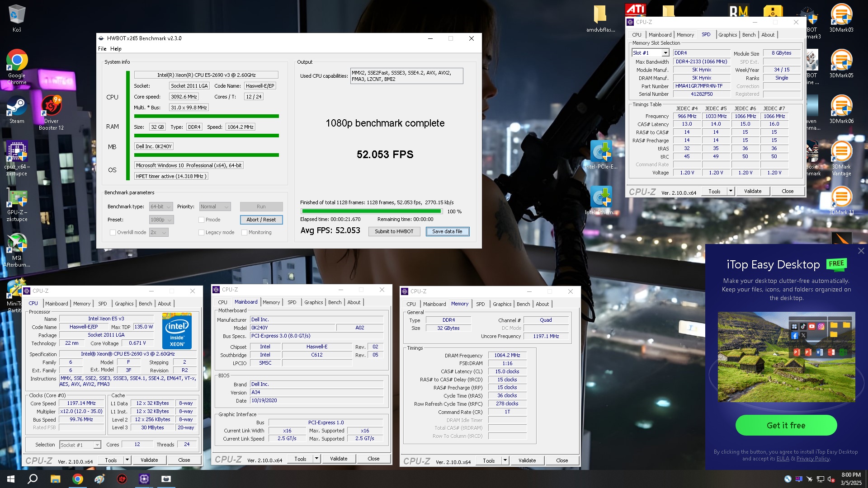Open the Google Chrome desktop shortcut
The height and width of the screenshot is (488, 868).
pos(17,67)
